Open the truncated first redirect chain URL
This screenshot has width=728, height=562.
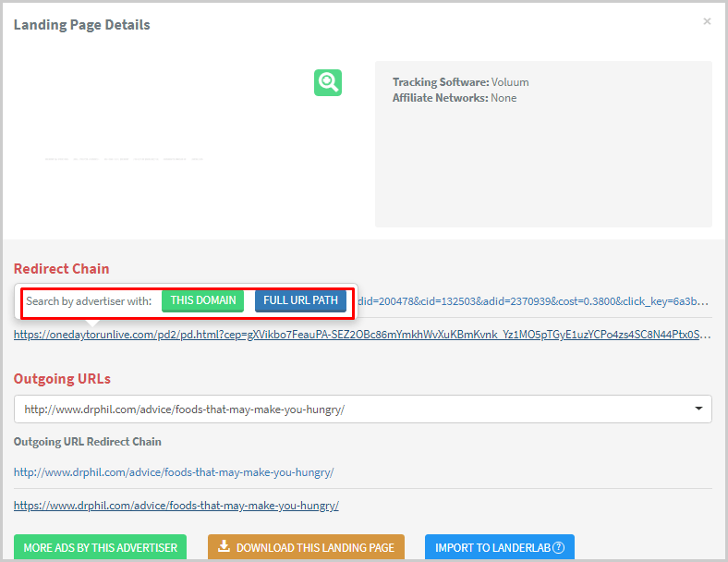(x=534, y=301)
